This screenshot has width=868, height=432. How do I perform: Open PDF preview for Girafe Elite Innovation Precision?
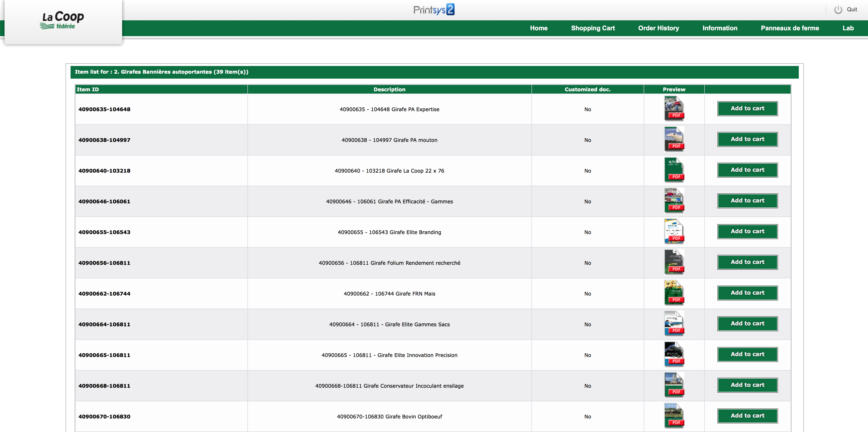point(674,354)
